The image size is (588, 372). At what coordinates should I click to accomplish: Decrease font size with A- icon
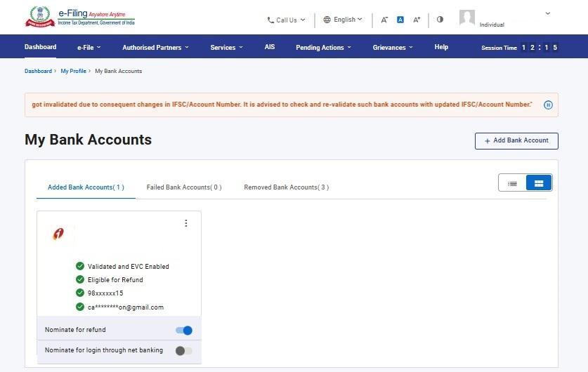[x=384, y=20]
